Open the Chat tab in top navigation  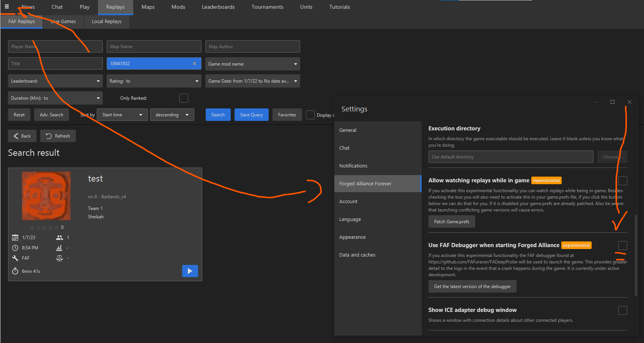point(57,7)
